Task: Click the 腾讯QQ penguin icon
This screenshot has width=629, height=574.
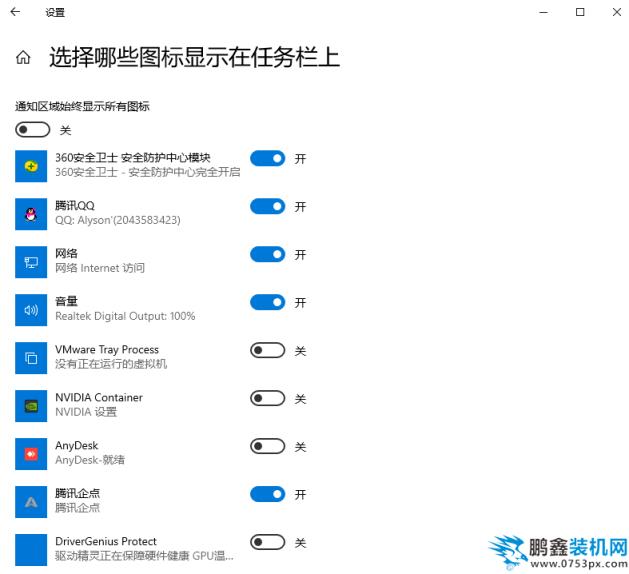Action: point(31,214)
